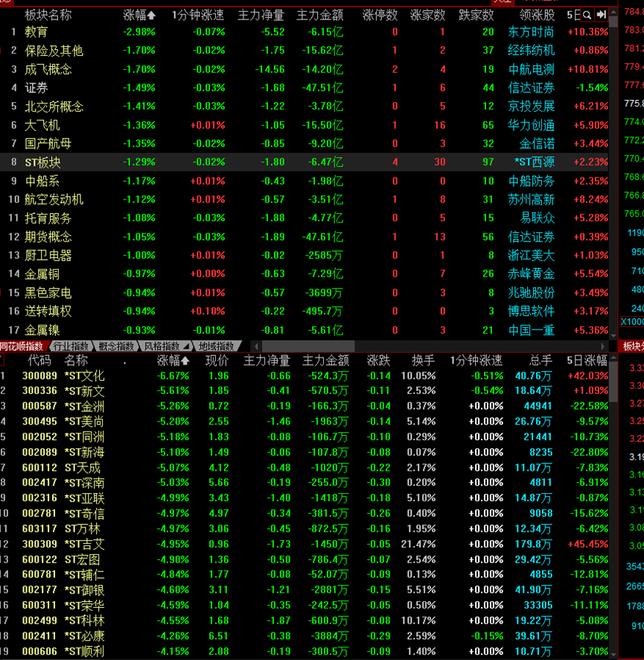Select the 证券 sector row
Viewport: 644px width, 660px height.
[304, 88]
